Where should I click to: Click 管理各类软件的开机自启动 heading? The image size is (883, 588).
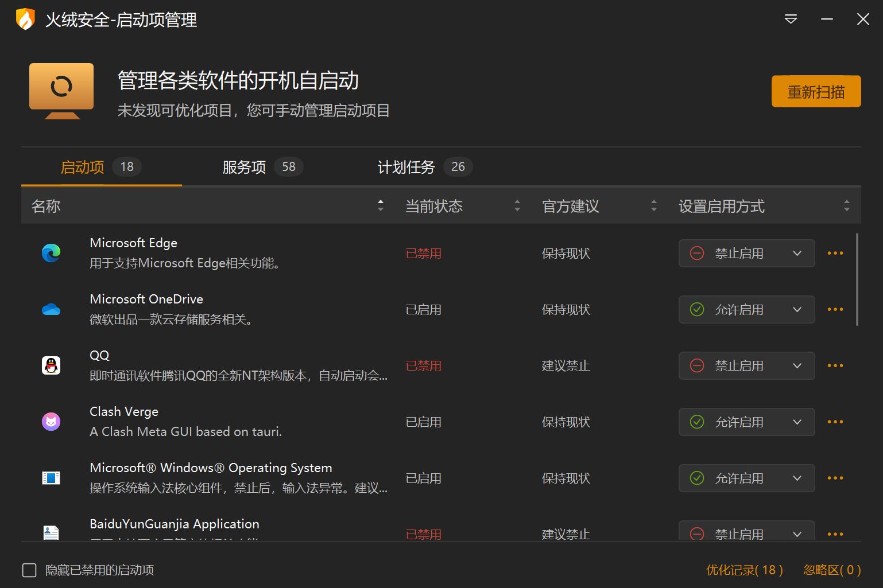tap(238, 80)
